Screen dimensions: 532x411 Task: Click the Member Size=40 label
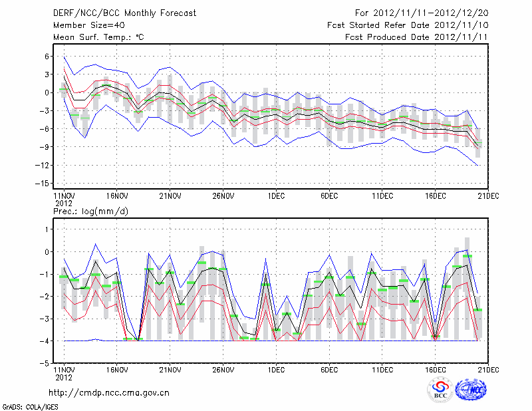coord(88,26)
